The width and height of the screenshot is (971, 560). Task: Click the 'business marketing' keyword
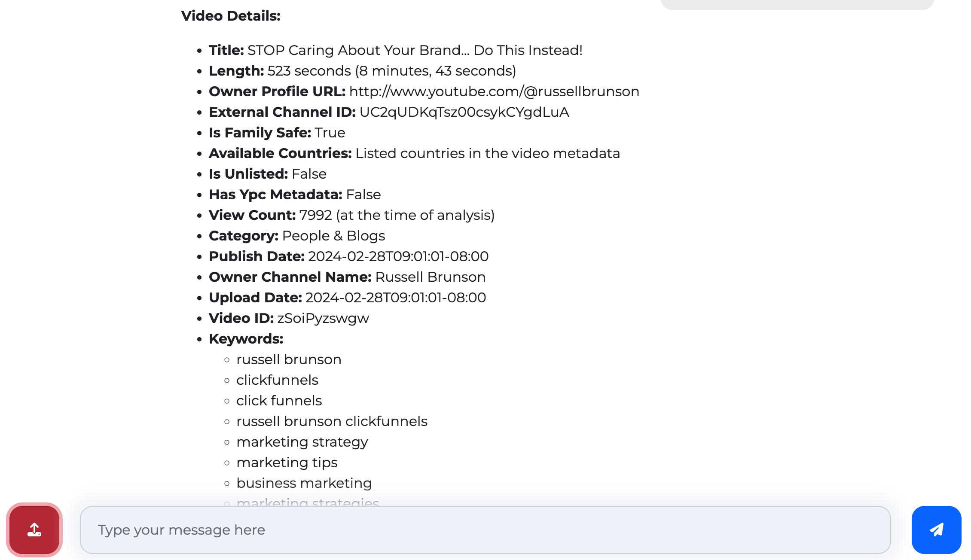pos(304,483)
